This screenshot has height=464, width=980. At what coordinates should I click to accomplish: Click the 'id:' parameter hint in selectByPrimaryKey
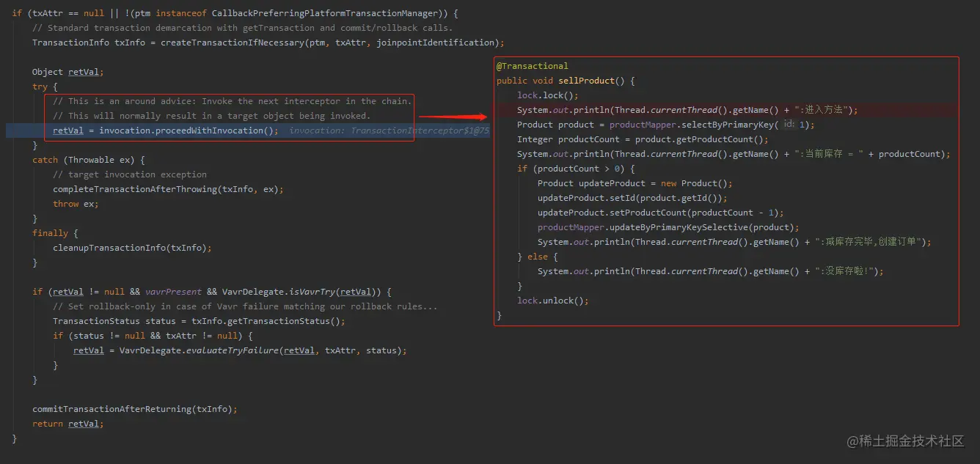click(x=789, y=125)
